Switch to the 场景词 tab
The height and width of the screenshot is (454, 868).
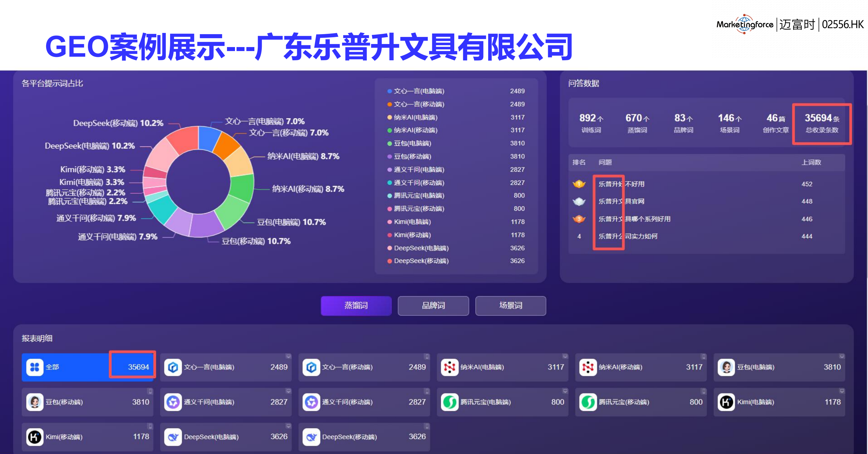[x=511, y=306]
